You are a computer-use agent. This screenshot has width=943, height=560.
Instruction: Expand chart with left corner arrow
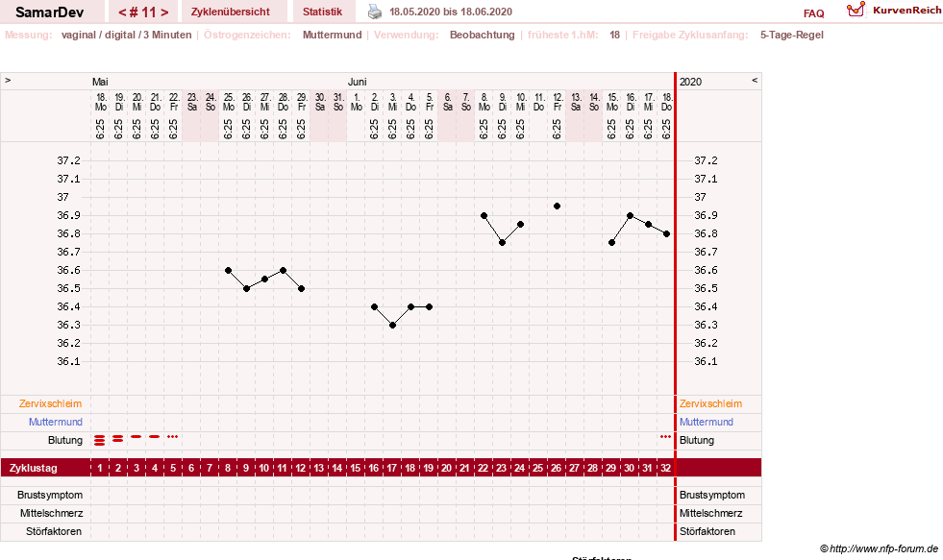point(8,80)
